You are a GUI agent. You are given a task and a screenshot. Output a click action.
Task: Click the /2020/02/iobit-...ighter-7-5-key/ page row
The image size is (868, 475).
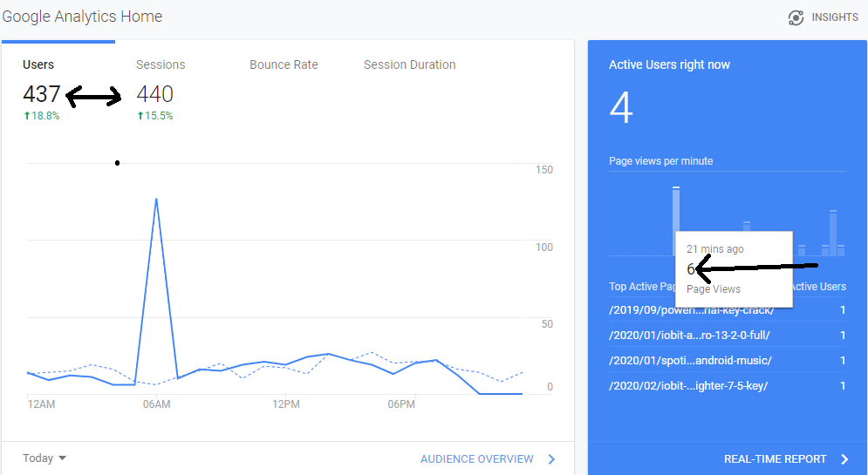click(x=728, y=386)
